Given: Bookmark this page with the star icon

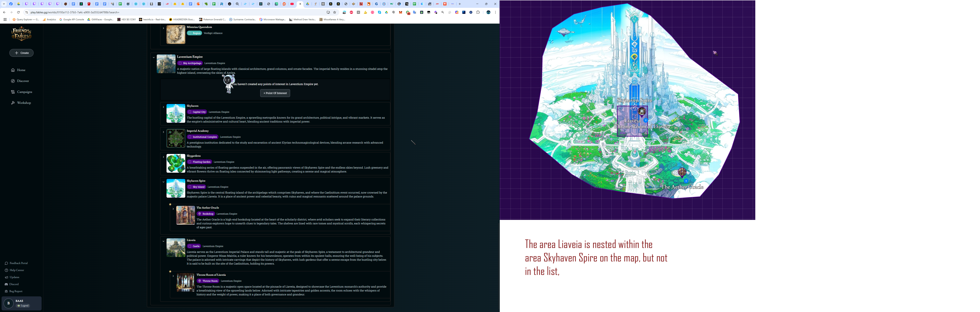Looking at the screenshot, I should pos(335,12).
